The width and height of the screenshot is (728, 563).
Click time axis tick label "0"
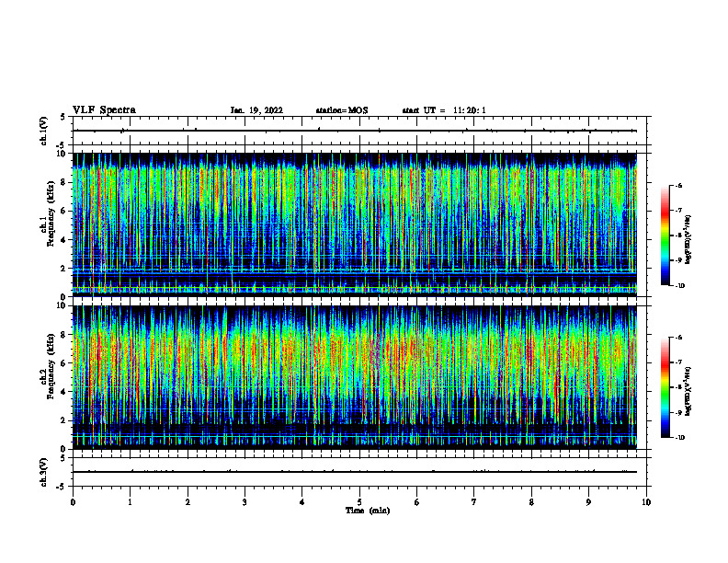click(x=73, y=502)
